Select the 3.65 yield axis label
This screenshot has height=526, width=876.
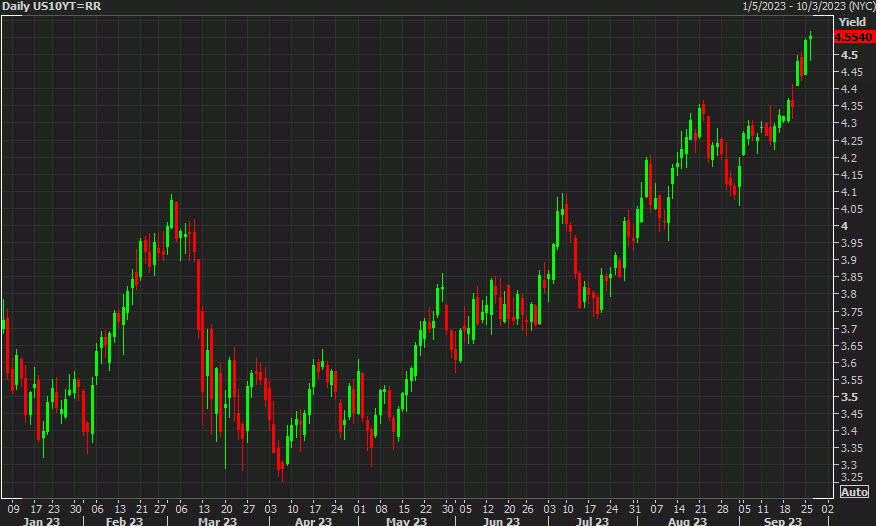[x=851, y=346]
